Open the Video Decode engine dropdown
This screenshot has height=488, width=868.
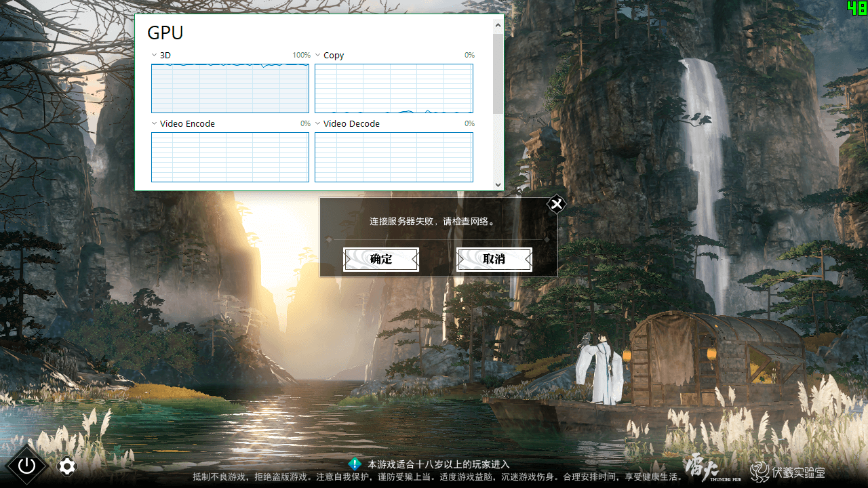tap(318, 123)
